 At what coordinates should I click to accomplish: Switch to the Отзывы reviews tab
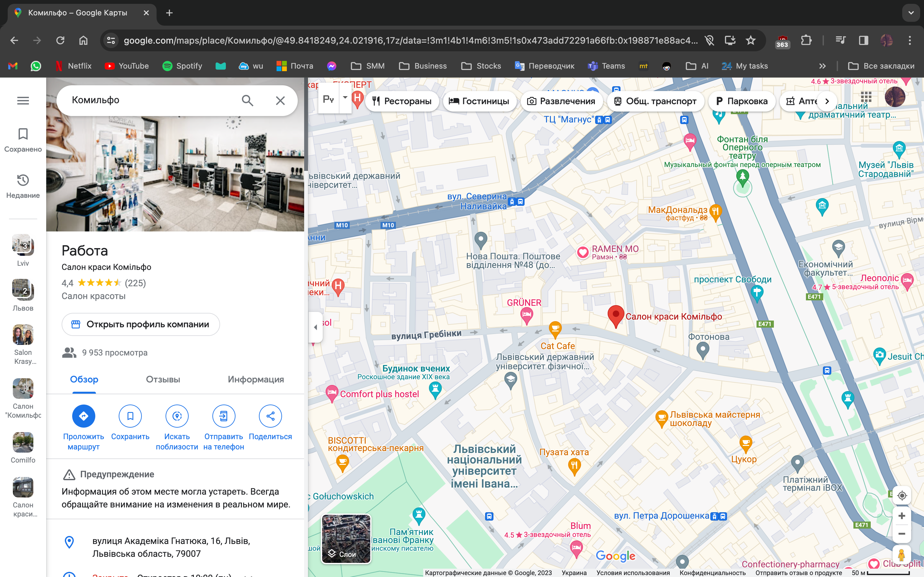coord(163,379)
